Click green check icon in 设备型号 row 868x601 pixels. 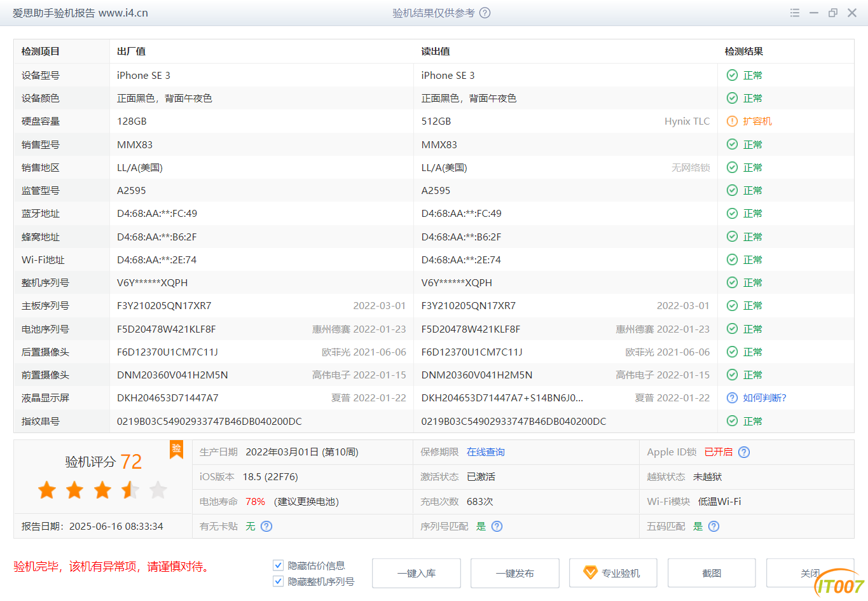pos(732,75)
